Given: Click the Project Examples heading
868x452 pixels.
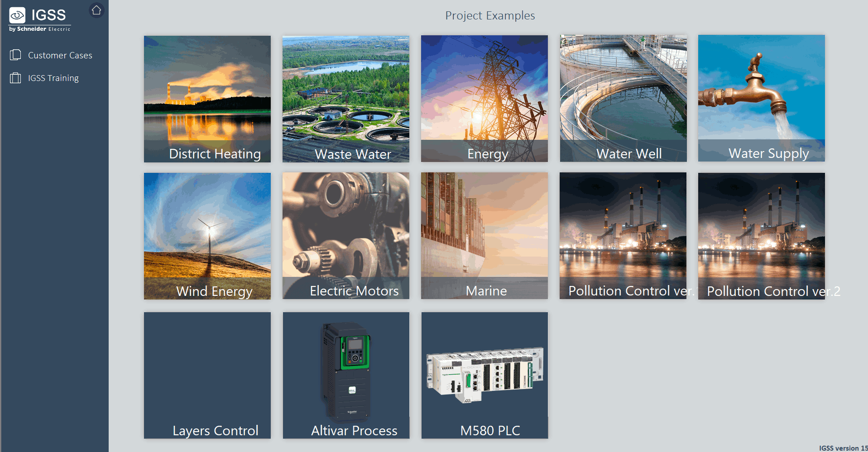Looking at the screenshot, I should point(489,15).
